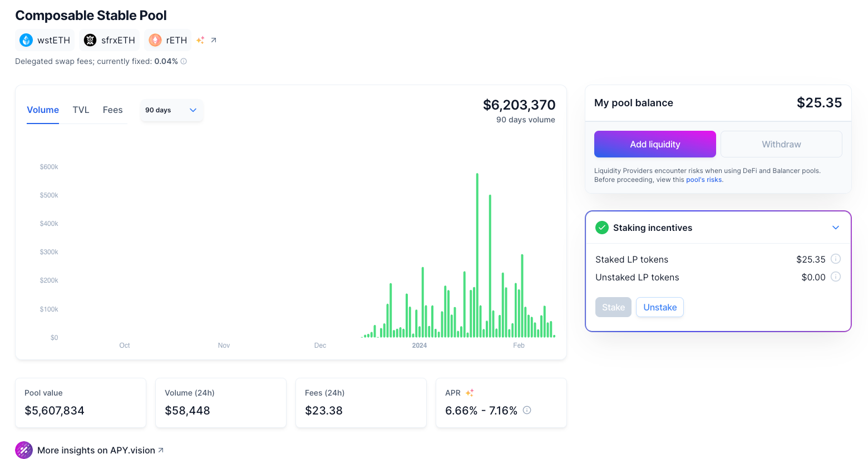Click green checkmark in Staking incentives
The image size is (868, 459).
602,228
